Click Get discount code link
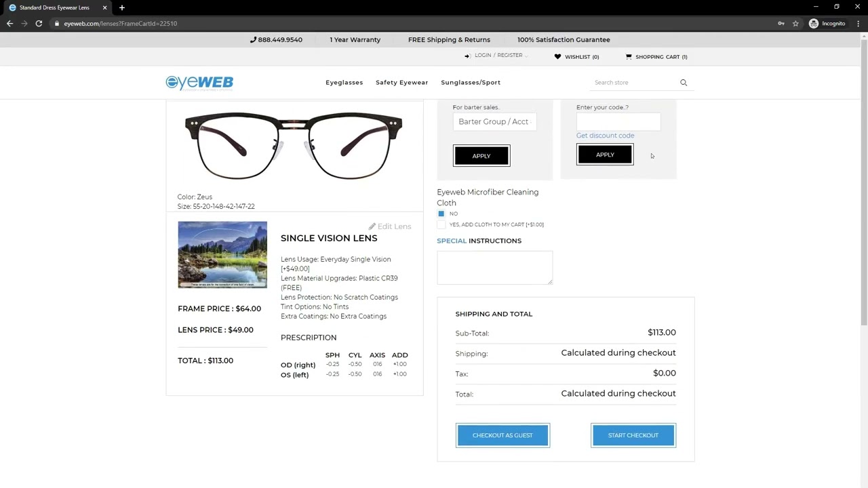Image resolution: width=868 pixels, height=488 pixels. [x=605, y=136]
